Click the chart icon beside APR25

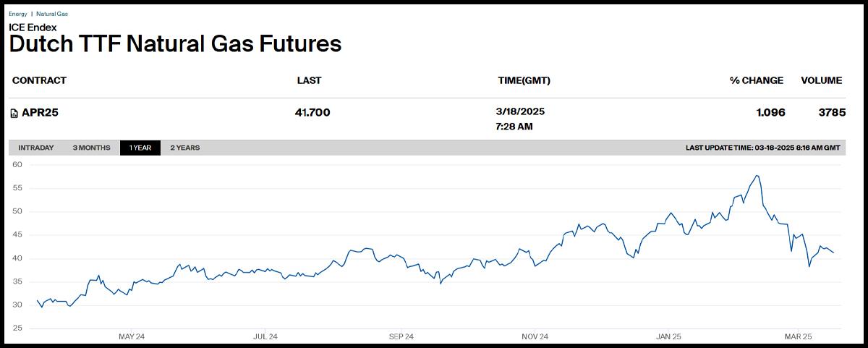[x=14, y=114]
